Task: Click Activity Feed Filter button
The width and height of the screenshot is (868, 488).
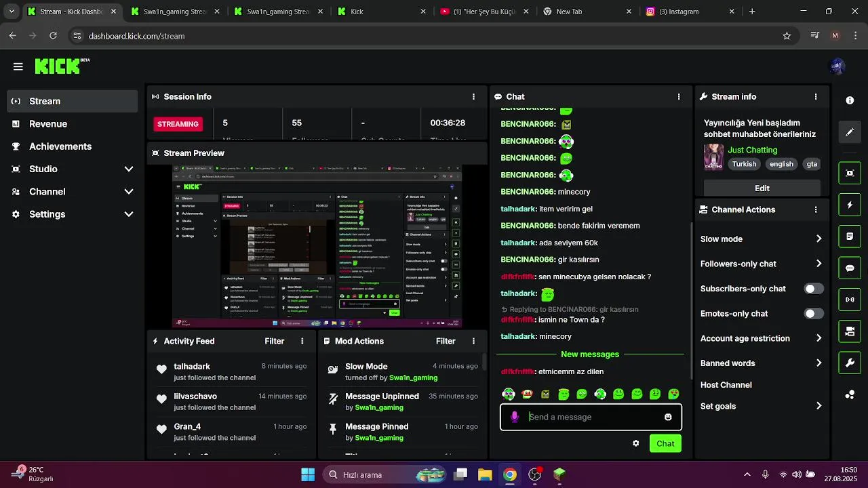Action: coord(275,342)
